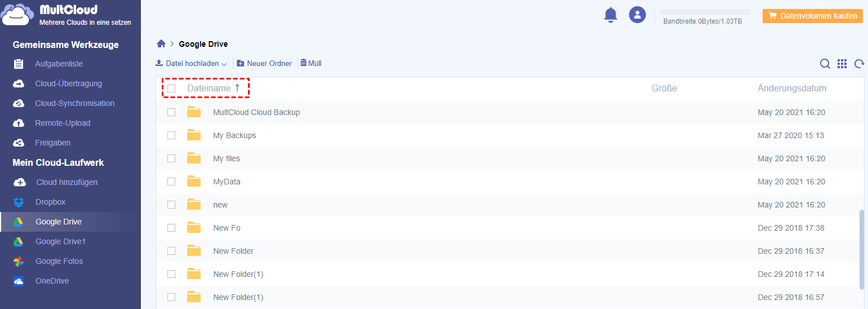Open the user account avatar
The image size is (868, 309).
637,15
